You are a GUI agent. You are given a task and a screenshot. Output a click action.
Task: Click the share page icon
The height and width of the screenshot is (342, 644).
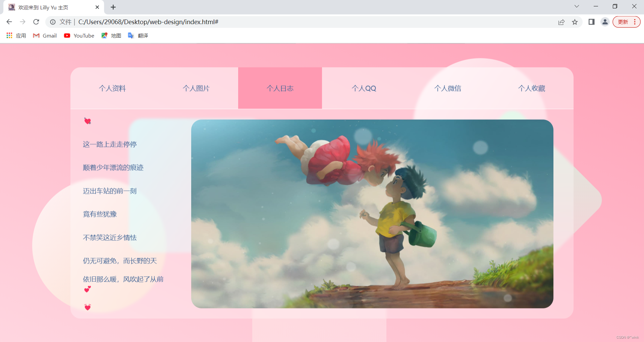pyautogui.click(x=561, y=22)
